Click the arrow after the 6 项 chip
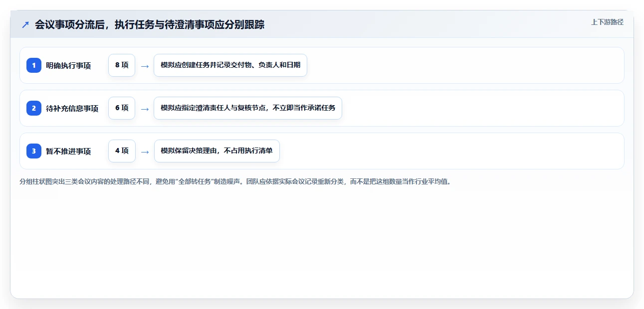The width and height of the screenshot is (644, 309). [x=145, y=109]
